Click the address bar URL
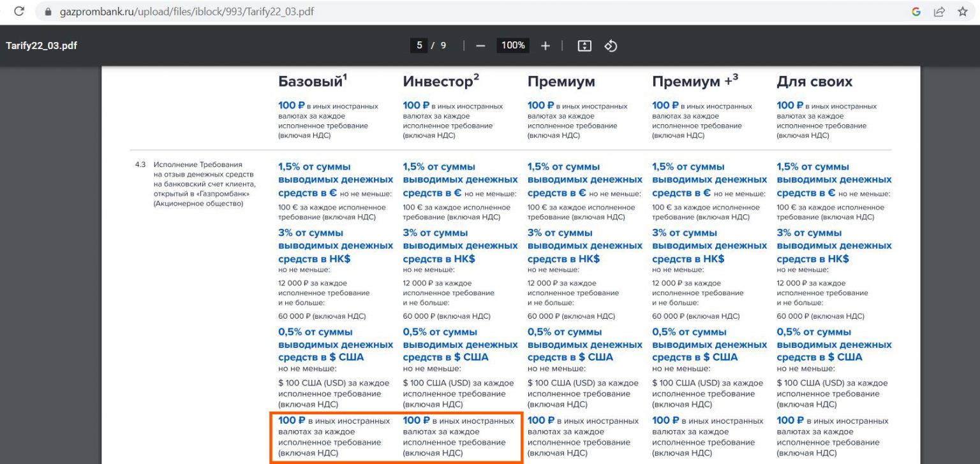 [x=187, y=11]
